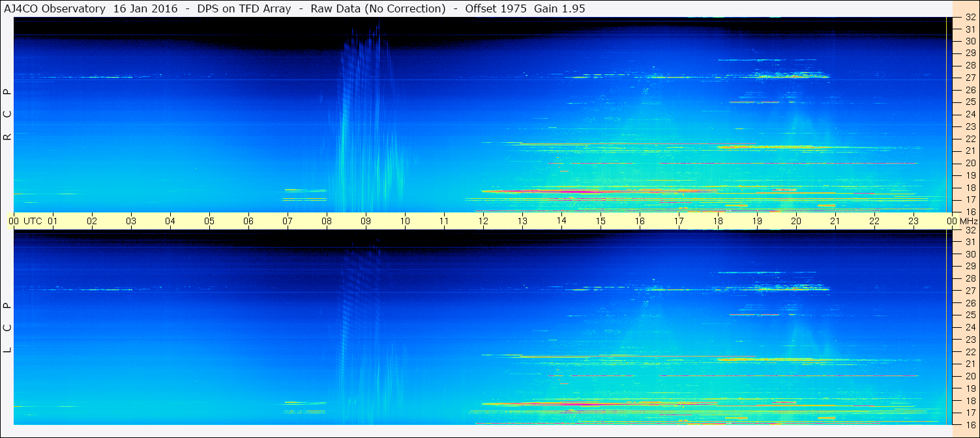Select the 08 hour marker on UTC axis
The width and height of the screenshot is (980, 438).
pos(327,221)
